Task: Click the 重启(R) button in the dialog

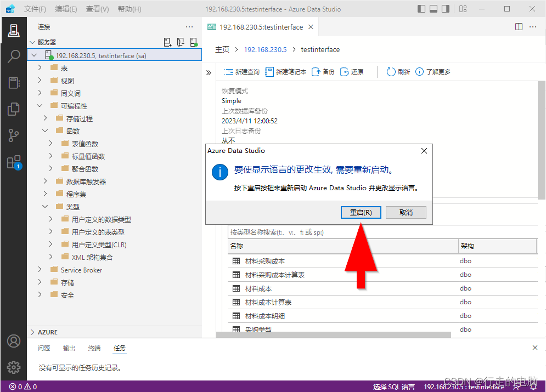Action: (x=361, y=212)
